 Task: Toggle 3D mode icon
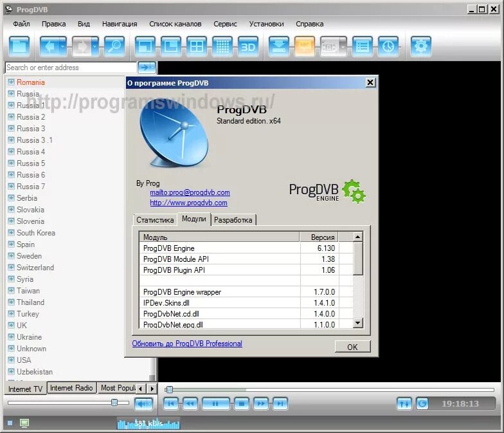(x=248, y=46)
